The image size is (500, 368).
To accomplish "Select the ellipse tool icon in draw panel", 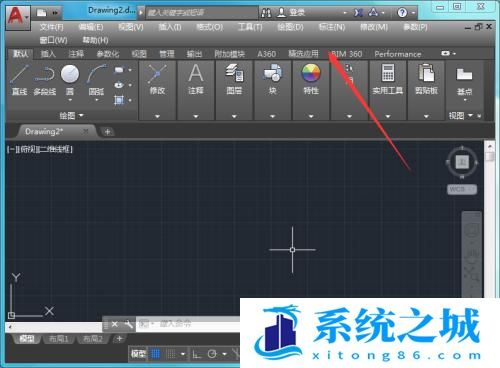I will tap(119, 85).
